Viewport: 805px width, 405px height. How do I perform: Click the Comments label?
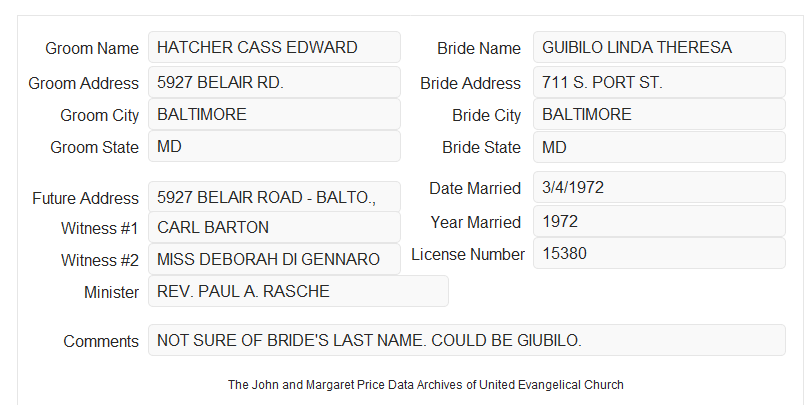coord(101,341)
